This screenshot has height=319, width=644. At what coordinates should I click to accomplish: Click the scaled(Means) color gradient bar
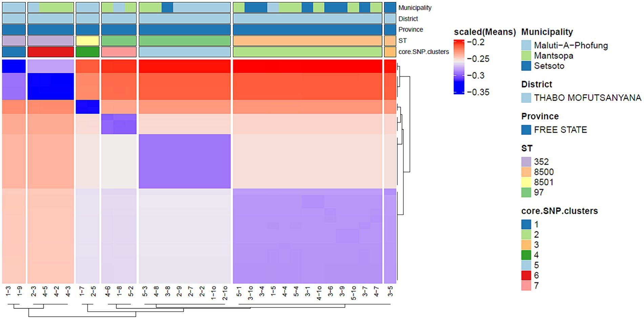pyautogui.click(x=459, y=67)
